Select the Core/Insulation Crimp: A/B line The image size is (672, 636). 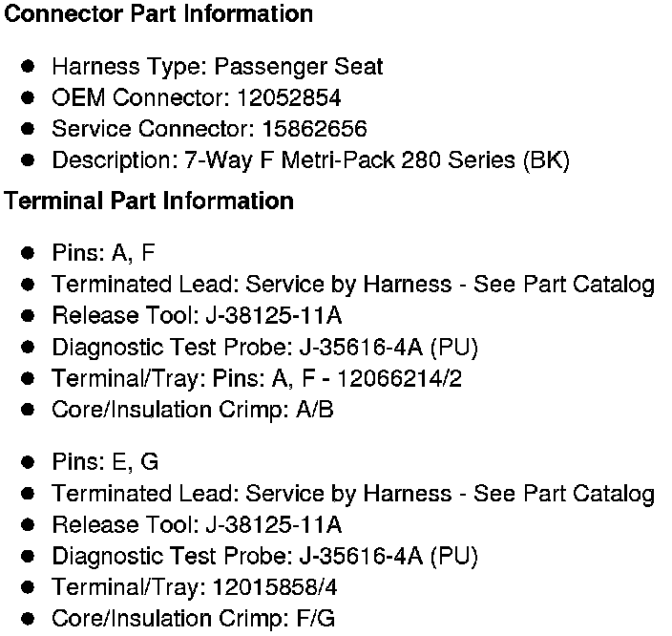point(192,410)
